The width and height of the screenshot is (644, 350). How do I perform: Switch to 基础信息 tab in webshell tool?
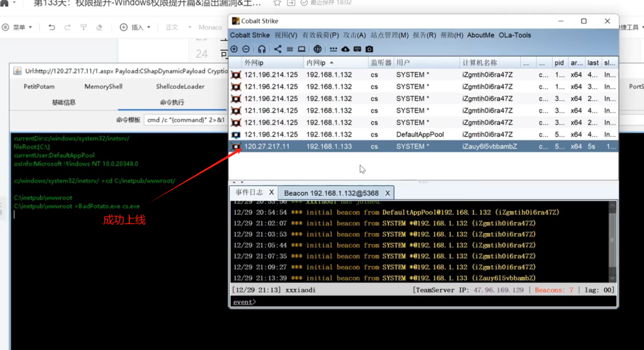64,102
